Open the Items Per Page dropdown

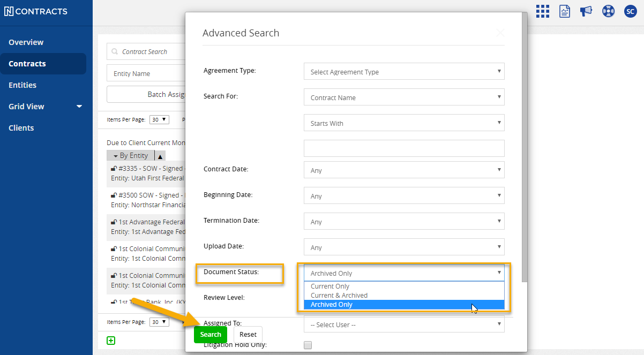159,119
